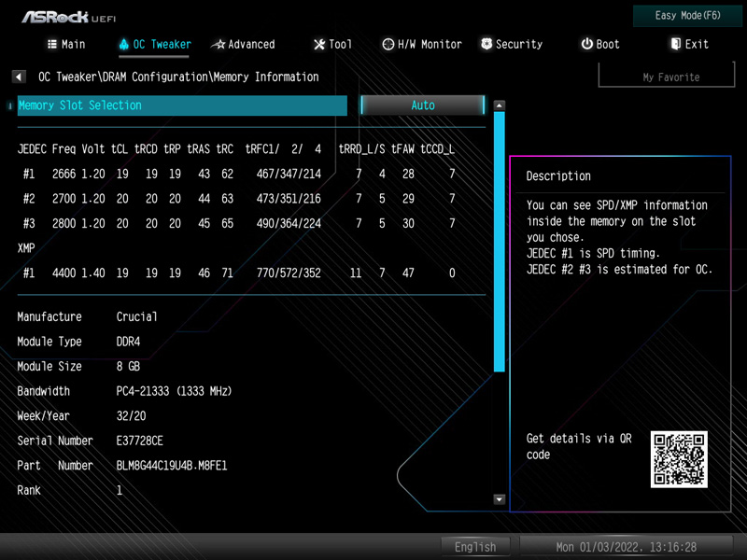Click the JEDEC #3 tRC value 65
Screen dimensions: 747x560
(227, 223)
